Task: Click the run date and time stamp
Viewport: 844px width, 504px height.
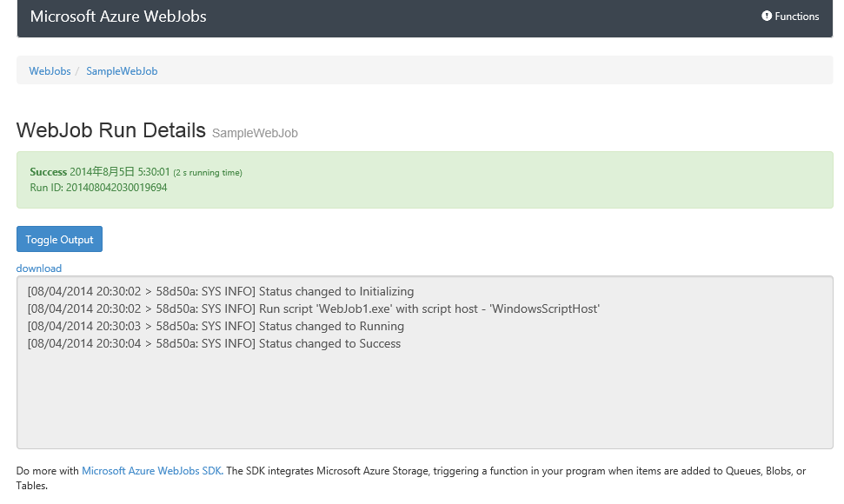Action: tap(120, 172)
